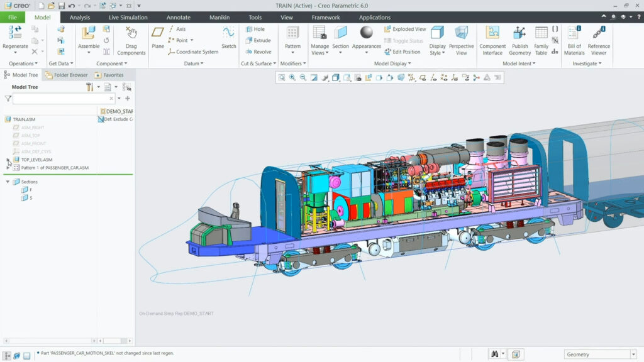Click the green File menu button
The image size is (644, 362).
[13, 18]
